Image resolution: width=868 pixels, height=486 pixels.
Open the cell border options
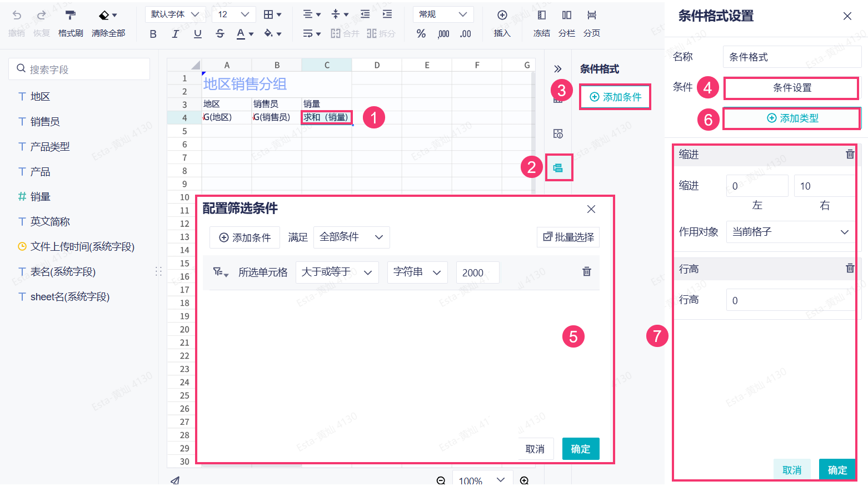(272, 14)
